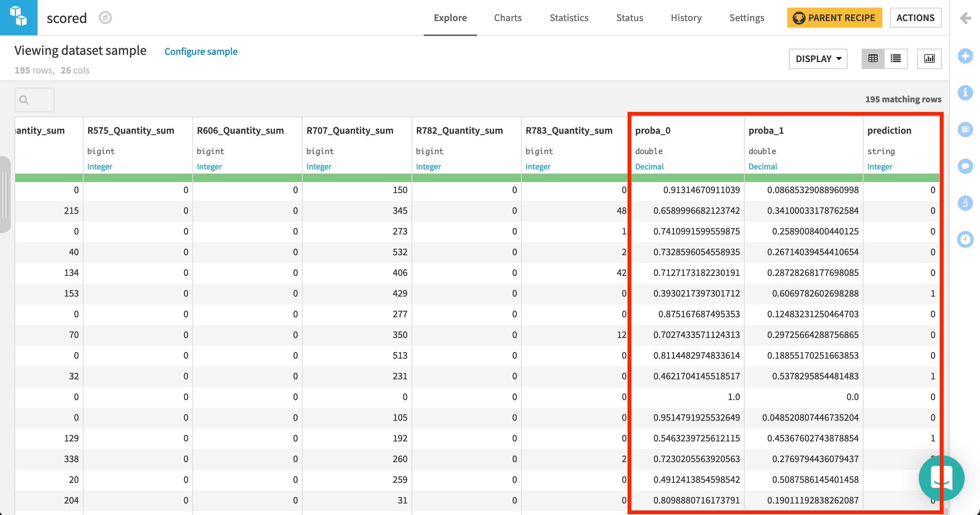Open the search magnifier above the table
This screenshot has height=515, width=980.
pos(24,100)
